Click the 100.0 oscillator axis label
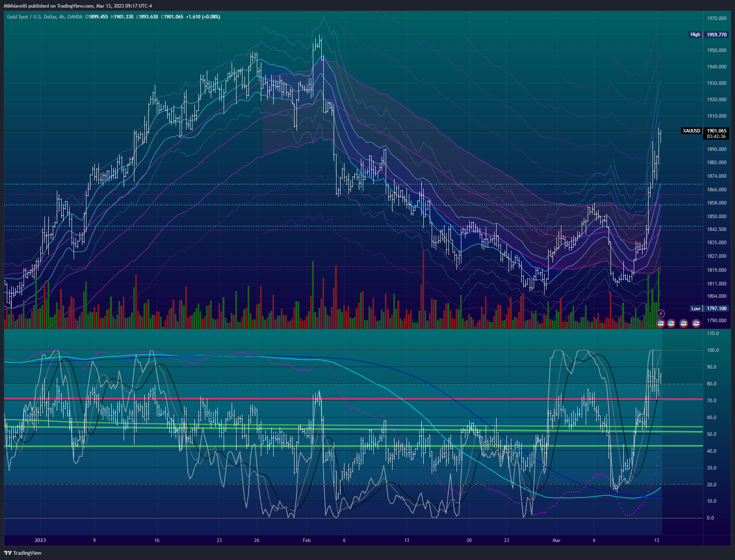Viewport: 735px width, 560px height. (713, 350)
